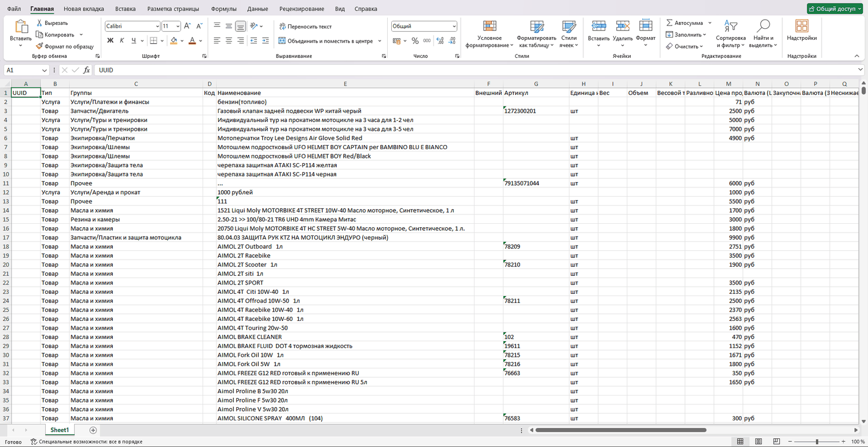The height and width of the screenshot is (447, 868).
Task: Apply the red font color A
Action: tap(192, 40)
